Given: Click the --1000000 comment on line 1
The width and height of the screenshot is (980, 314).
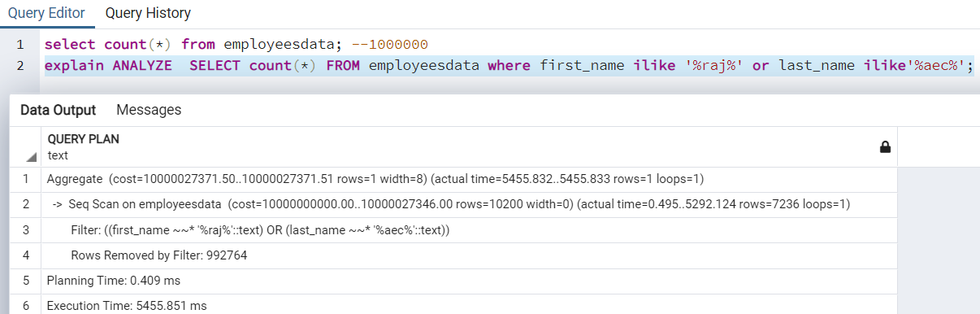Looking at the screenshot, I should [x=389, y=44].
